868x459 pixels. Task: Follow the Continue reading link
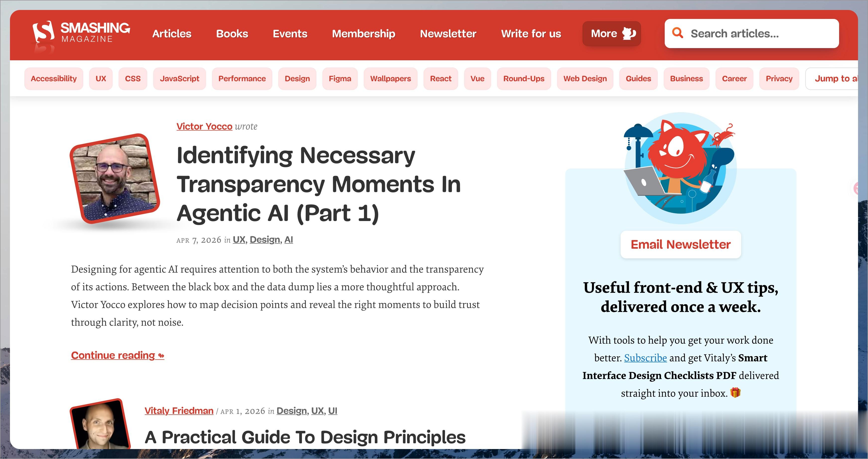point(118,355)
